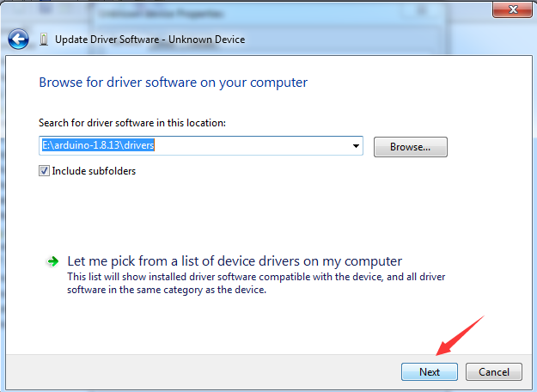Click the device icon beside the window title
This screenshot has height=392, width=537.
(x=45, y=40)
